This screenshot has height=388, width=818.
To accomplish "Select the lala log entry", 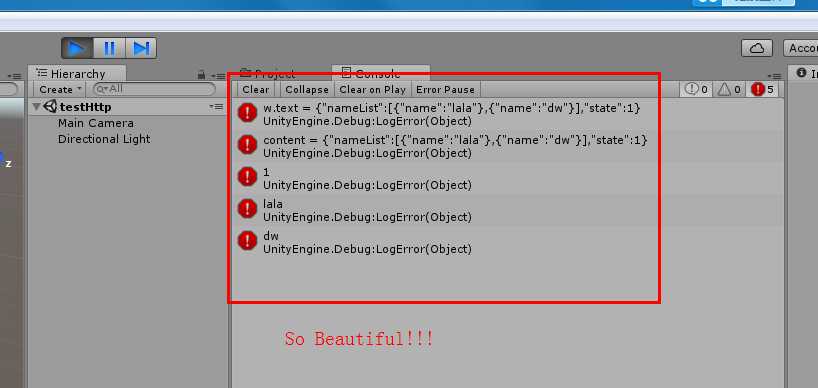I will click(508, 210).
